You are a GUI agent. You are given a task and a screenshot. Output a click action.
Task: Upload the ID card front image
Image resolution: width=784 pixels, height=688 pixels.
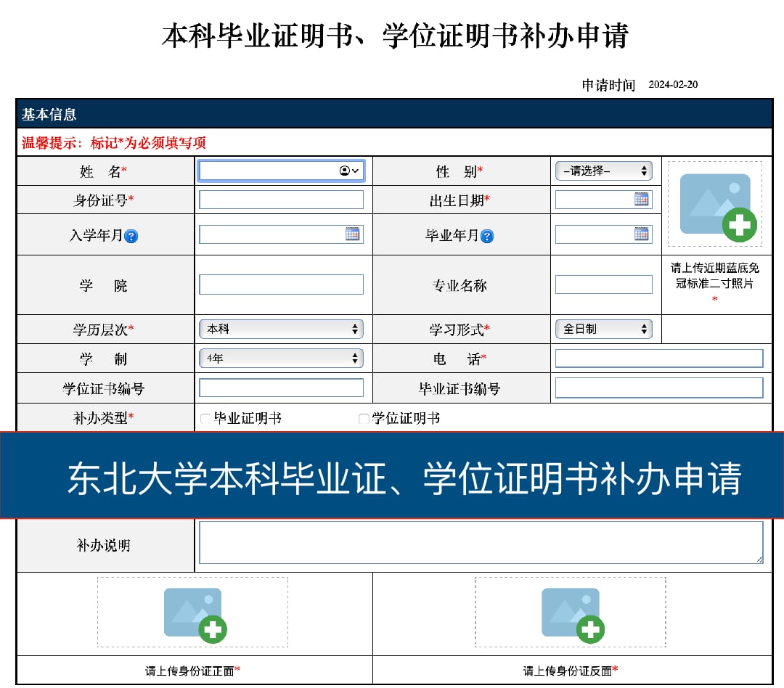pyautogui.click(x=193, y=613)
